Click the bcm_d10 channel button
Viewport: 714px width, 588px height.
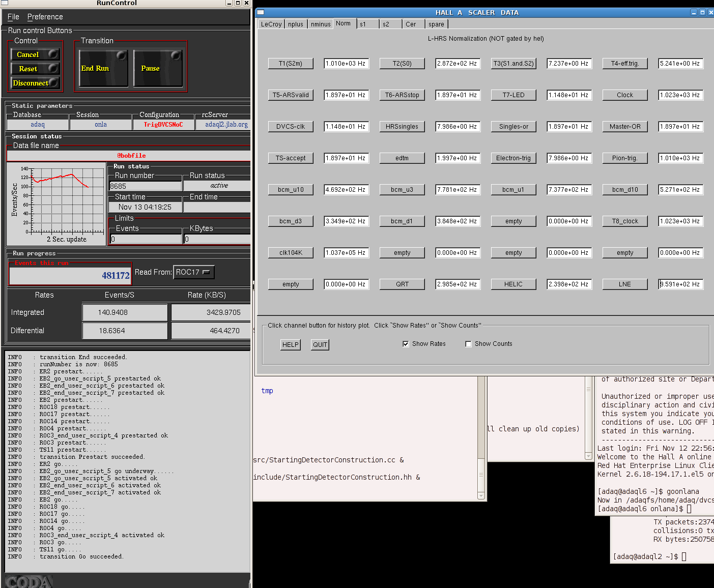pyautogui.click(x=625, y=190)
